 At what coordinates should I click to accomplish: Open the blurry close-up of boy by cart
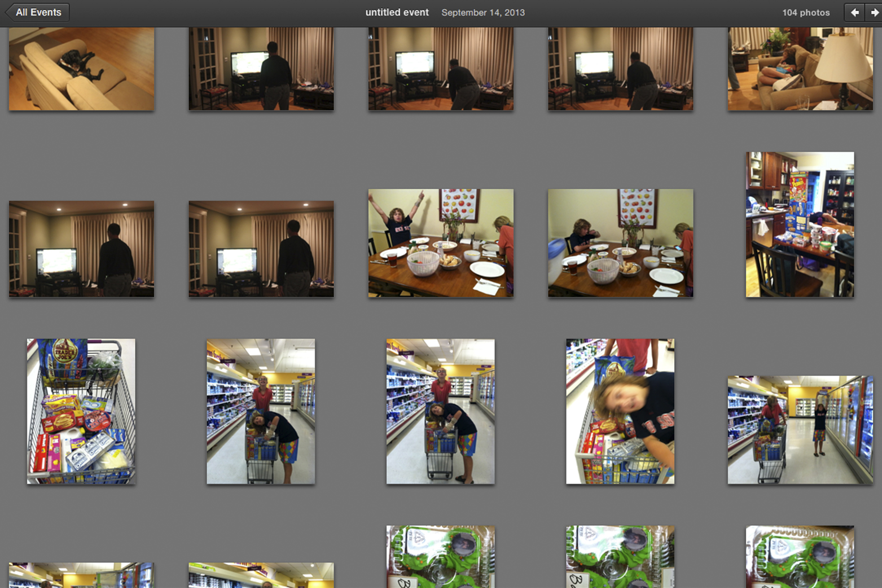tap(620, 411)
